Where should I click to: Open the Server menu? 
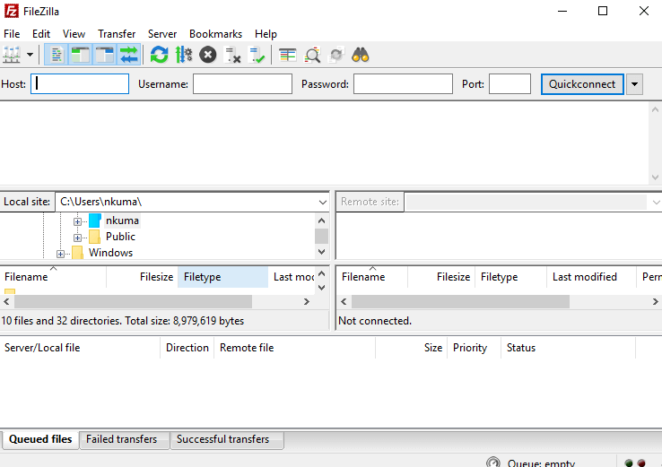coord(162,34)
